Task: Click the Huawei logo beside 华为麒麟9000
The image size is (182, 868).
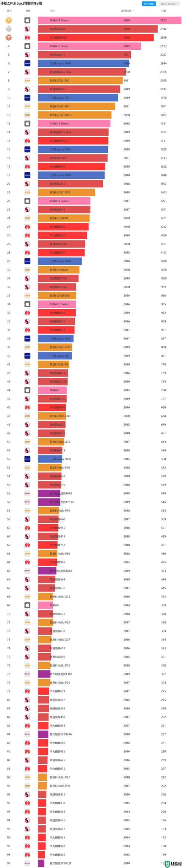Action: 27,38
